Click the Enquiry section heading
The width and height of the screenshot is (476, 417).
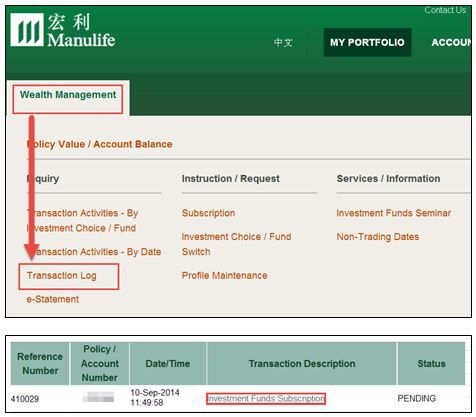tap(43, 179)
